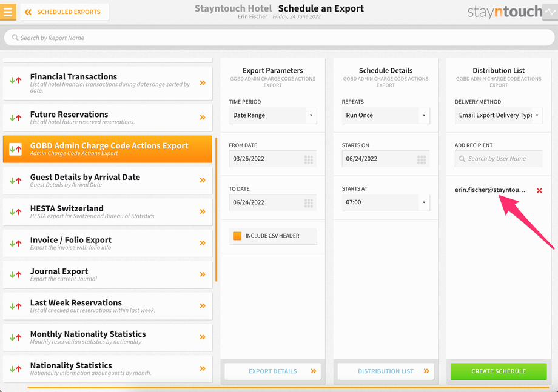
Task: Select GOBD Admin Charge Code Actions Export title
Action: click(109, 145)
